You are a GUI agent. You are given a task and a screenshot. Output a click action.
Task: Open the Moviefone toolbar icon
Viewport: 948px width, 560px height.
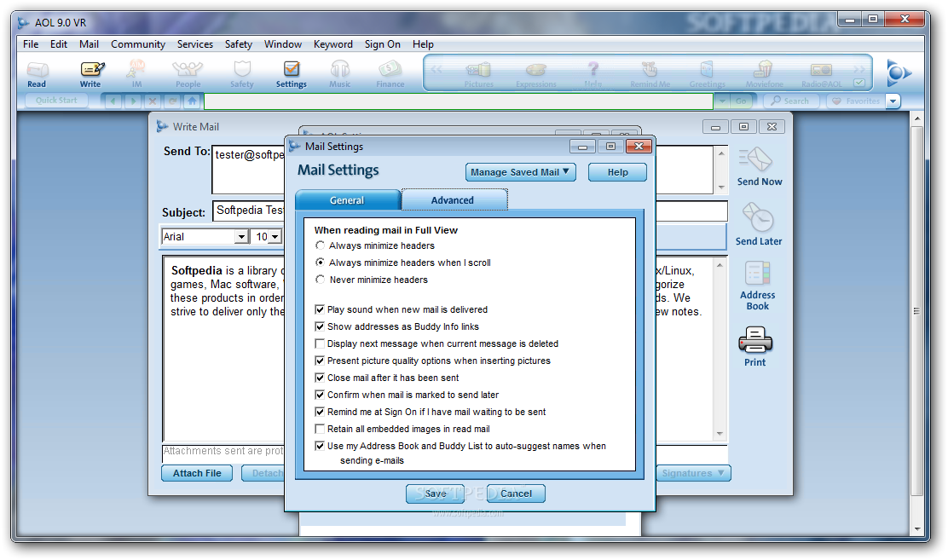(x=764, y=74)
